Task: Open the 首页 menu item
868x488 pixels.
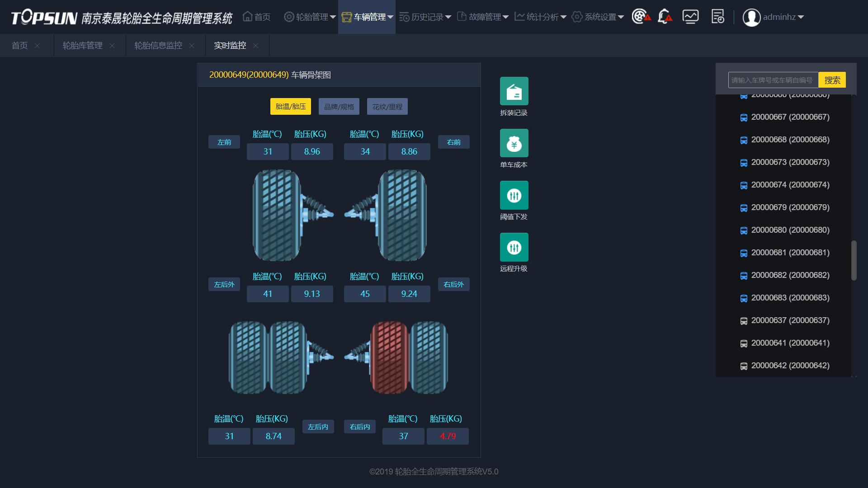Action: pyautogui.click(x=256, y=17)
